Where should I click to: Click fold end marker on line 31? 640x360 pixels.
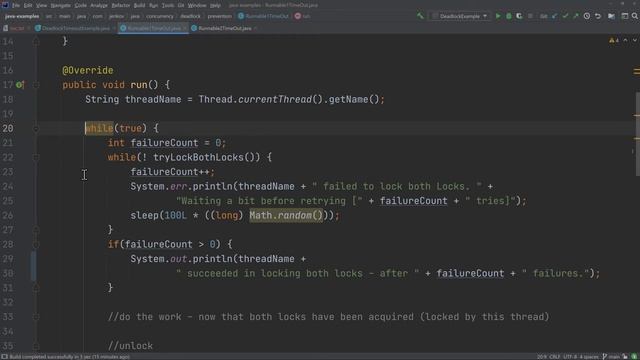tap(36, 288)
